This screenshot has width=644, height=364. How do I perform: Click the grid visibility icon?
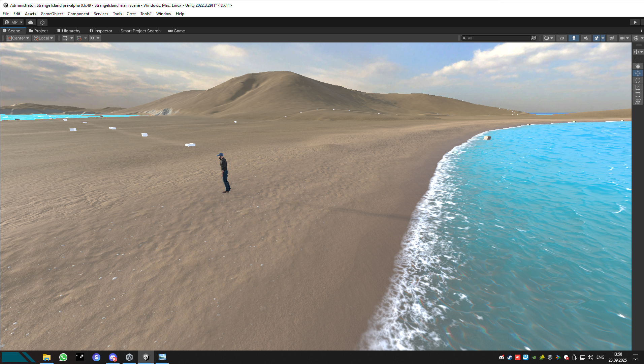[65, 38]
